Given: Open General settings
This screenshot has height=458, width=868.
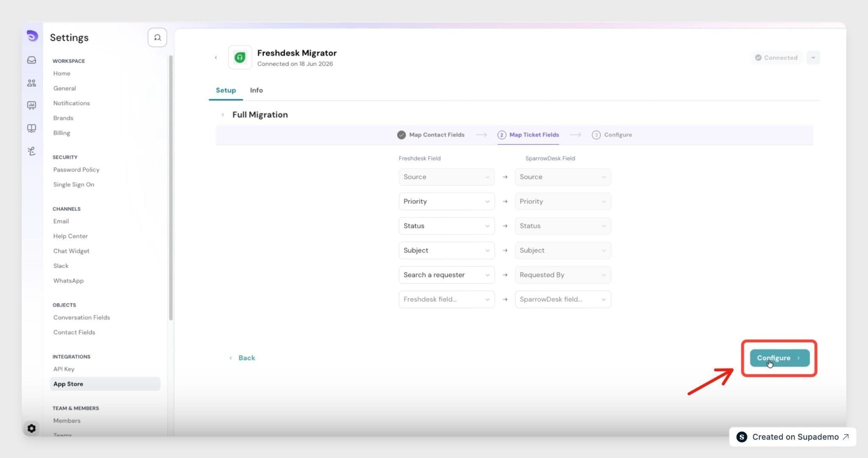Looking at the screenshot, I should click(x=64, y=88).
